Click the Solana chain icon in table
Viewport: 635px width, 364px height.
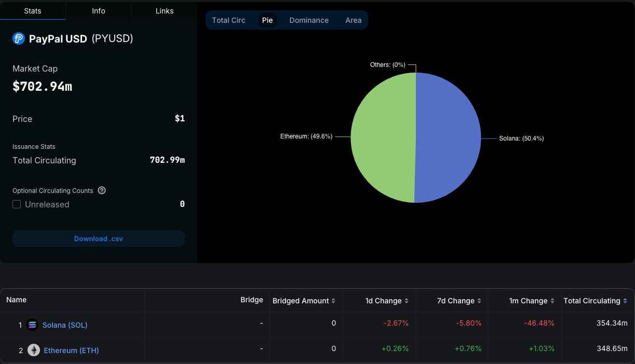32,325
